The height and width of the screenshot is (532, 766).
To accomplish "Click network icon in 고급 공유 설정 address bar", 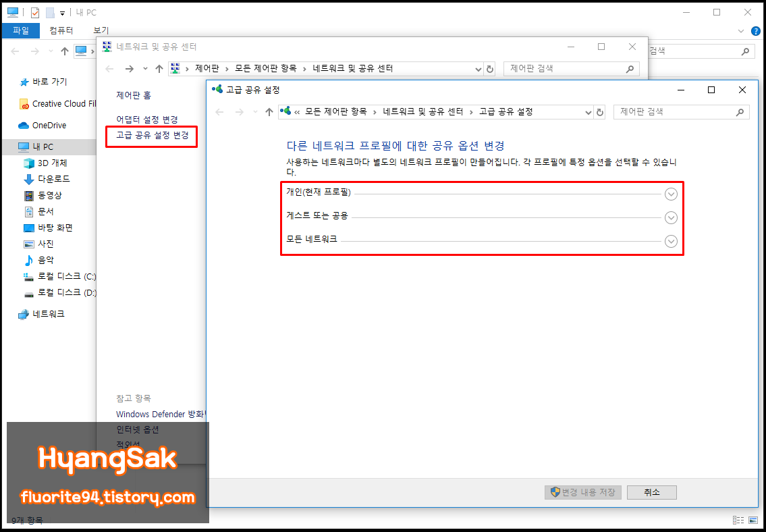I will [x=285, y=111].
